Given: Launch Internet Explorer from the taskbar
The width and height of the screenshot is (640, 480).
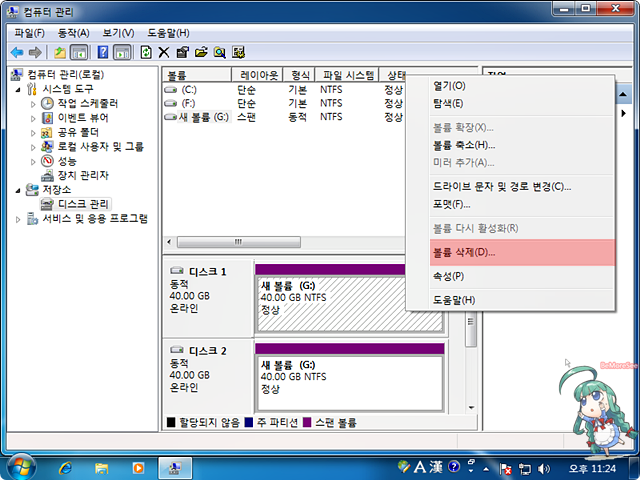Looking at the screenshot, I should coord(66,467).
